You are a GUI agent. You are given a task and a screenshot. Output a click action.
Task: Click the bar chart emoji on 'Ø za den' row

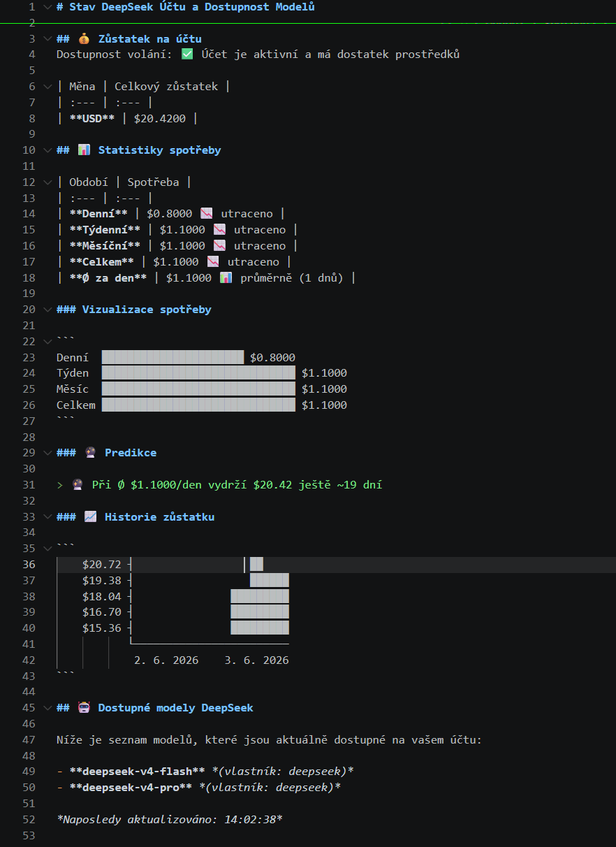(226, 278)
